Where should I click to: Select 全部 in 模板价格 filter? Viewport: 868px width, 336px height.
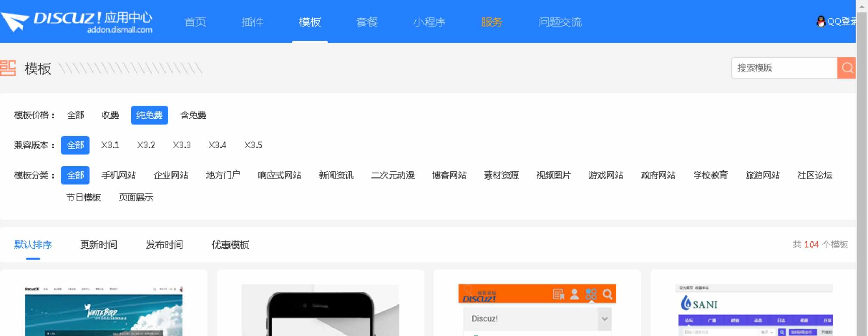pyautogui.click(x=76, y=115)
